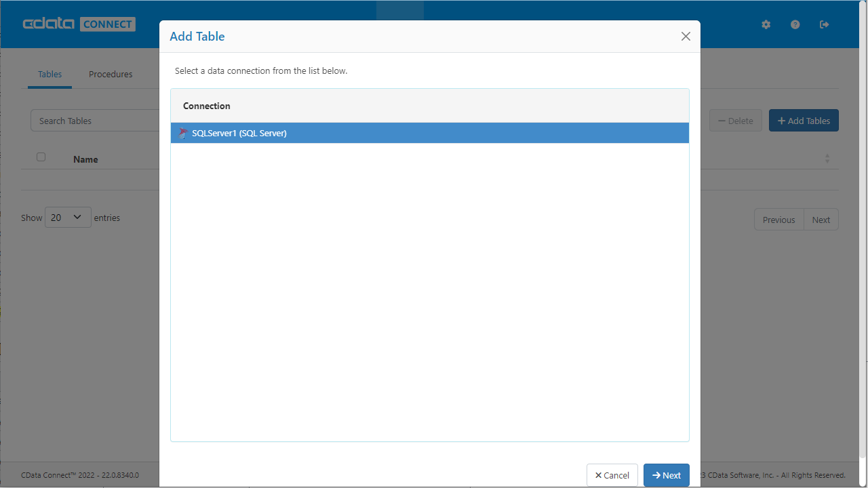The height and width of the screenshot is (488, 868).
Task: Click the sort arrows icon in table header
Action: click(827, 159)
